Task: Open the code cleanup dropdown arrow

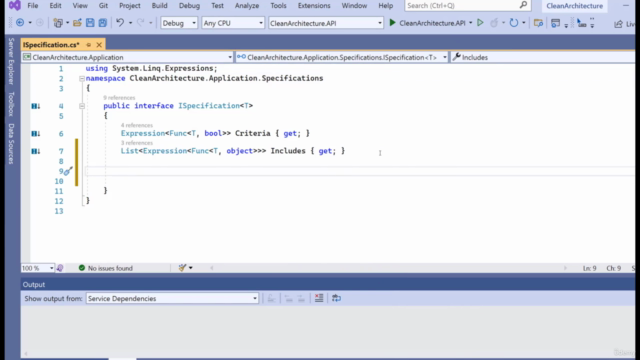Action: tap(191, 268)
